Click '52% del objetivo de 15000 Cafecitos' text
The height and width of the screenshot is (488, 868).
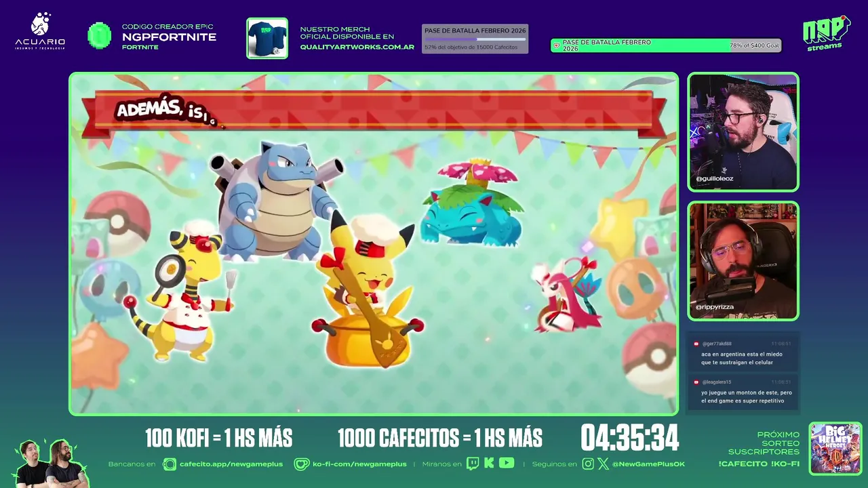(x=471, y=47)
